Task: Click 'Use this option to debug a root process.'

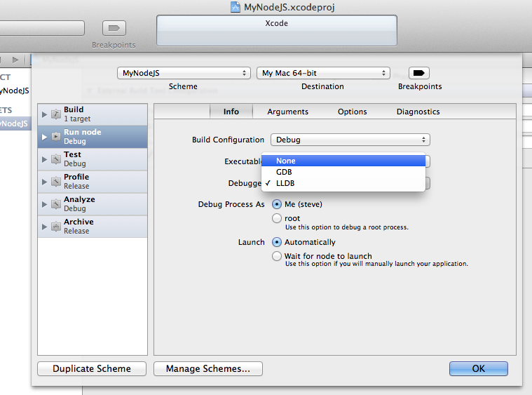Action: [x=347, y=227]
